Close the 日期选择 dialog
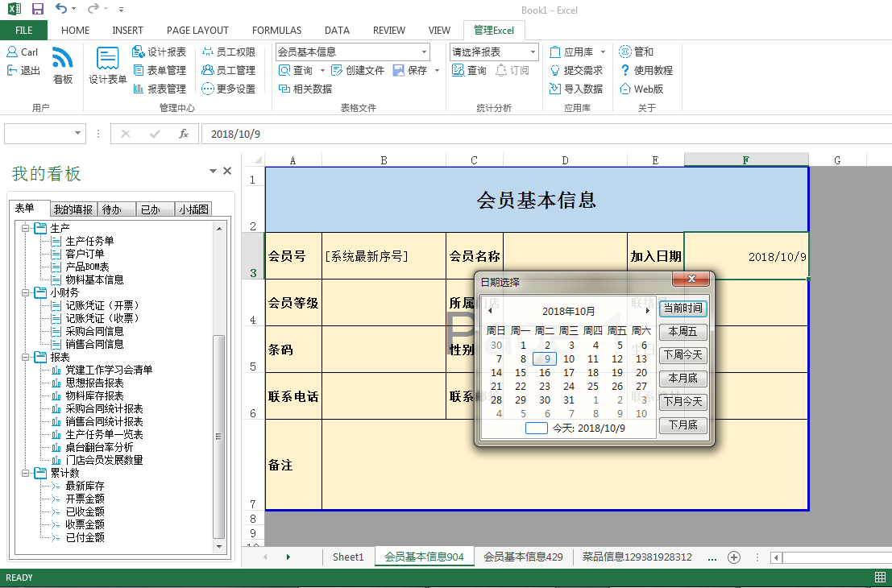The width and height of the screenshot is (892, 588). click(x=691, y=279)
